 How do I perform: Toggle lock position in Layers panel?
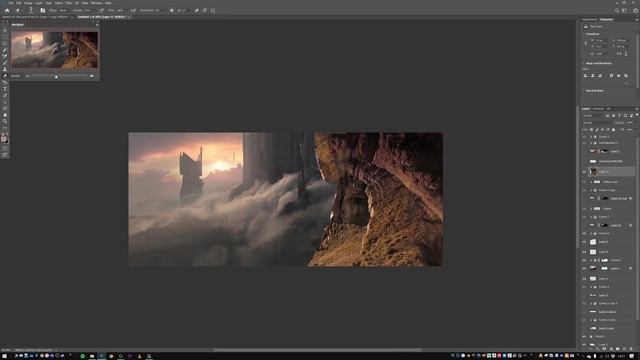(x=602, y=129)
